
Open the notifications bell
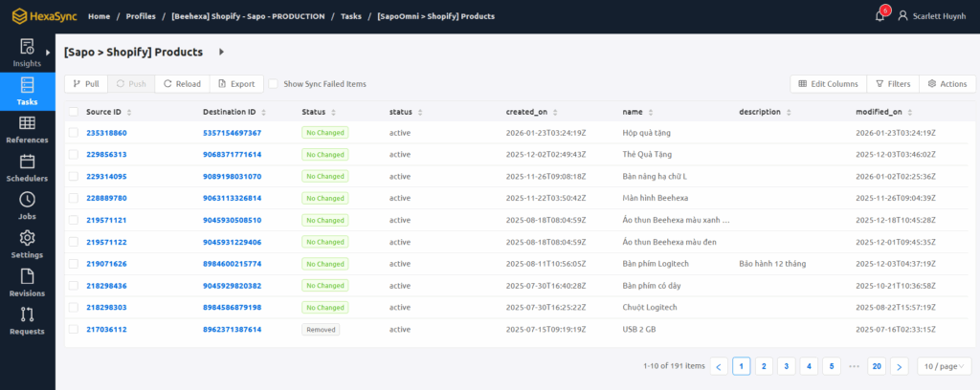pos(880,16)
